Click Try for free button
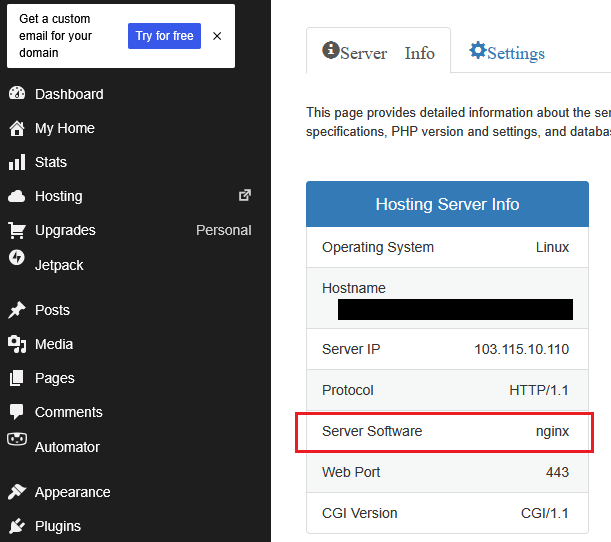Viewport: 611px width, 542px height. pos(164,36)
